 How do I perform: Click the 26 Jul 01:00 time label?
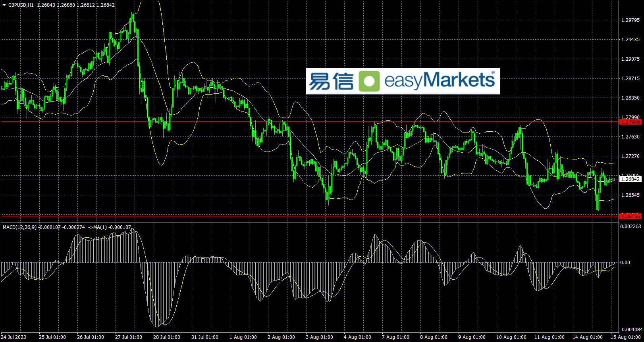[91, 337]
